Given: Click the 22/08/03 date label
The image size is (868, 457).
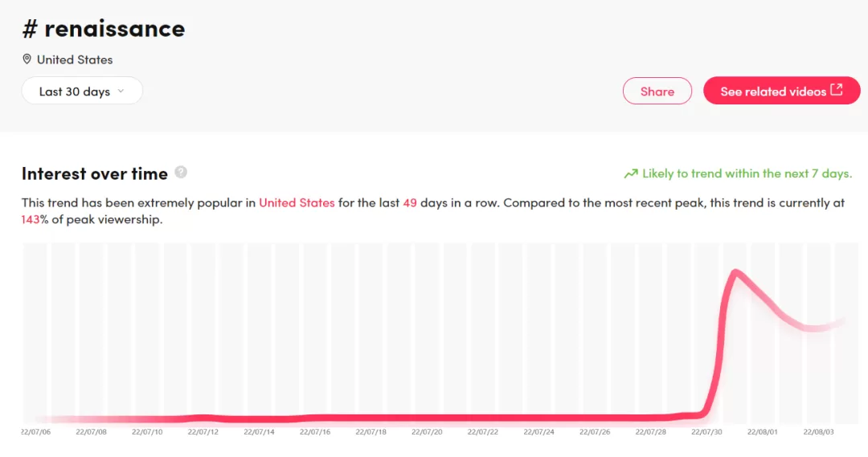Looking at the screenshot, I should [x=818, y=431].
